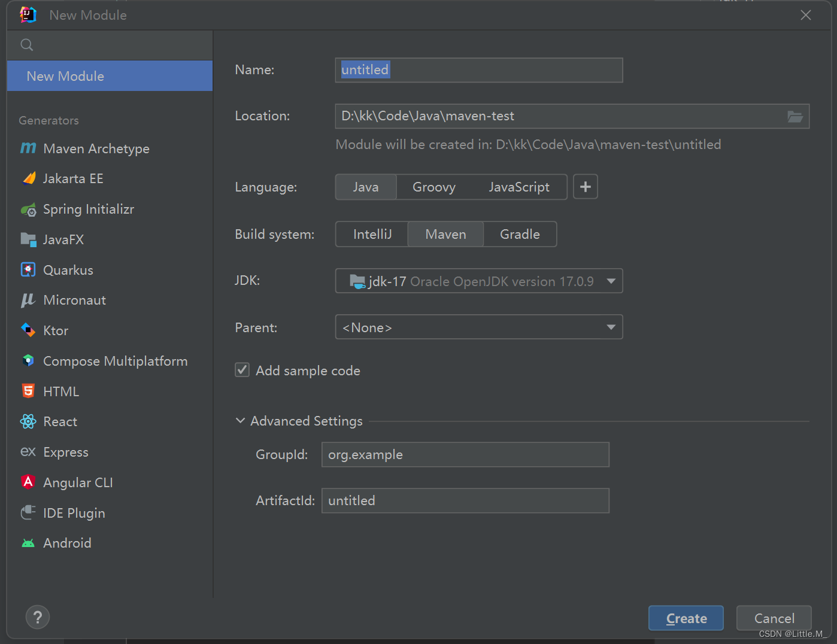Click the Generators section heading
This screenshot has height=644, width=837.
click(x=48, y=120)
